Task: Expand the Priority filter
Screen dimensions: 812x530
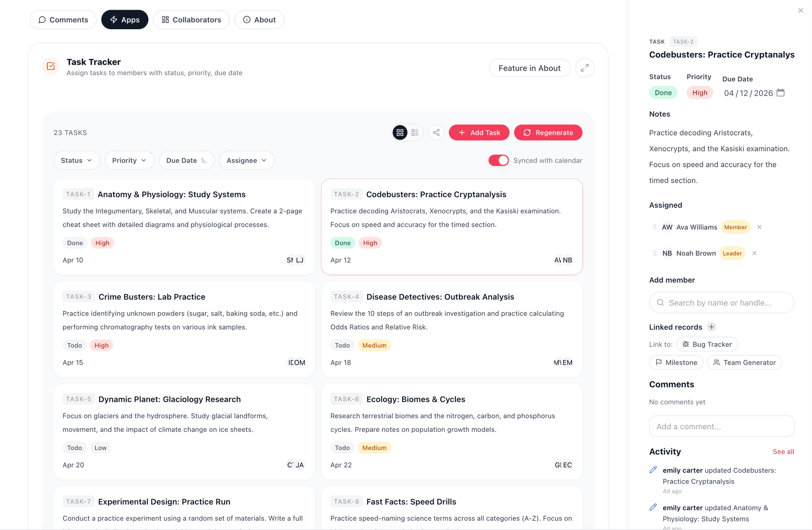Action: tap(129, 160)
